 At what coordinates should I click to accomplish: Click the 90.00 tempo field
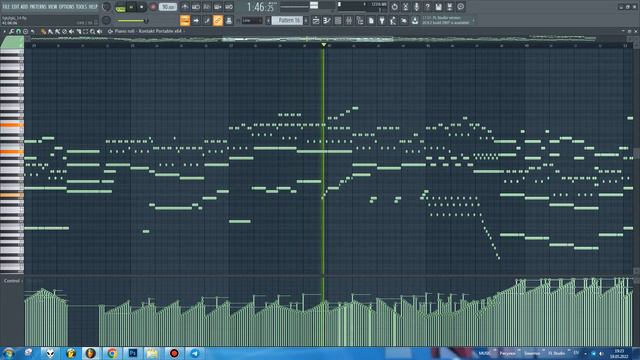tap(167, 7)
